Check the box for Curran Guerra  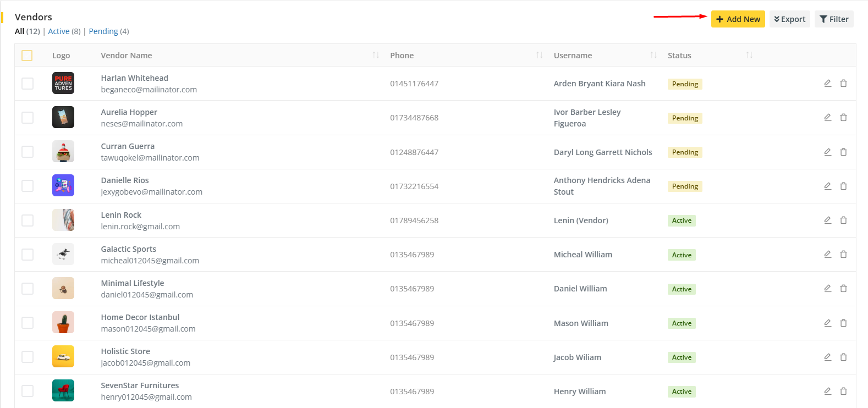coord(28,152)
